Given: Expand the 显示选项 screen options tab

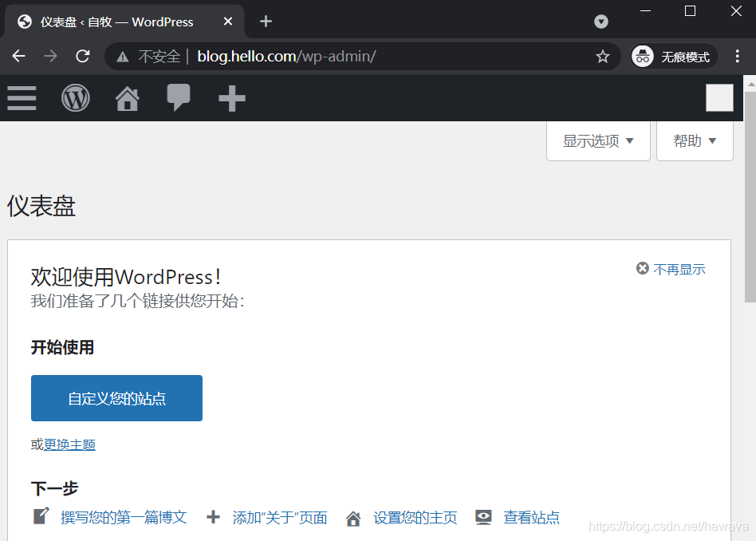Looking at the screenshot, I should coord(598,141).
